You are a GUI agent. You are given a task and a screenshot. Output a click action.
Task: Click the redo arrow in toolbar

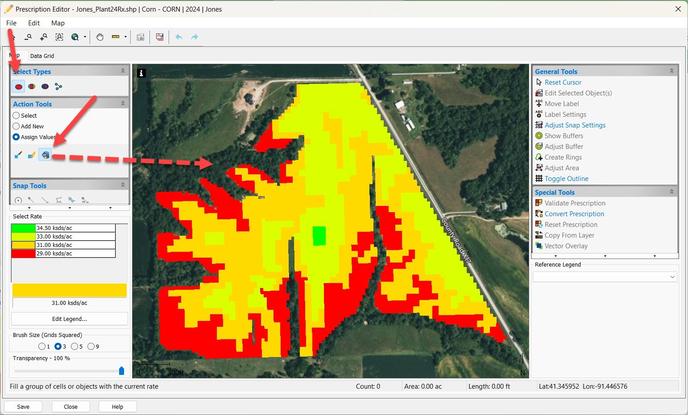coord(195,37)
